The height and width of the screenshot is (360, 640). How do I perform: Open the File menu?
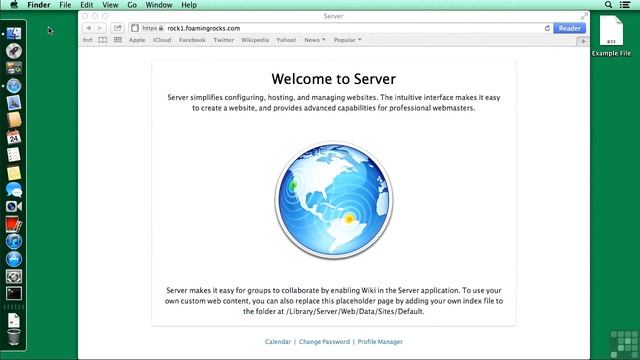click(x=65, y=5)
